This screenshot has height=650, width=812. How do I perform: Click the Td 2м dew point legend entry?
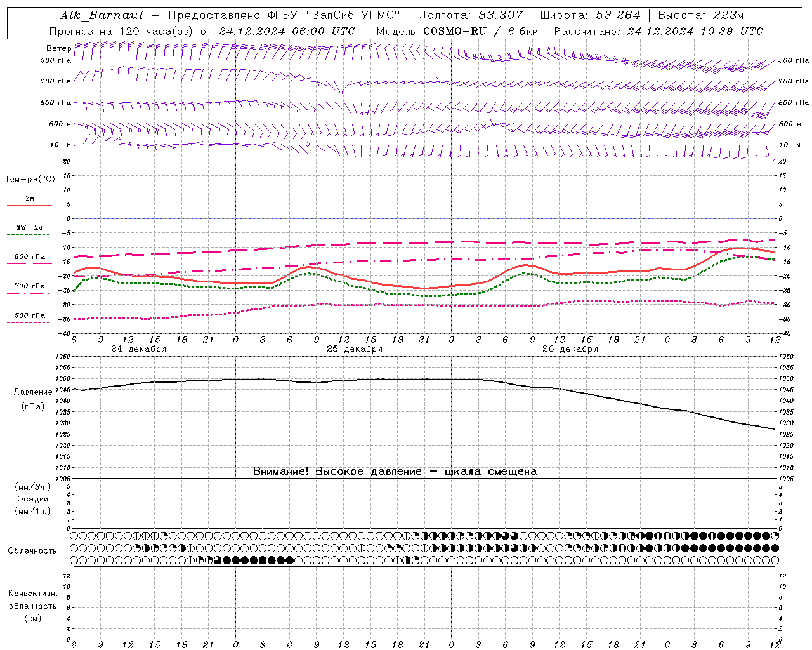[29, 227]
